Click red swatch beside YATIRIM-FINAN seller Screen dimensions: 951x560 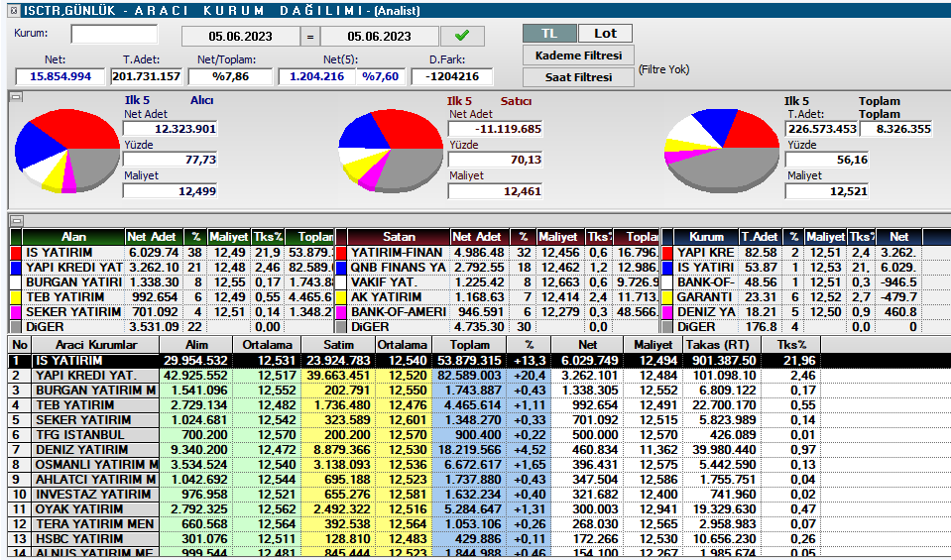point(341,253)
